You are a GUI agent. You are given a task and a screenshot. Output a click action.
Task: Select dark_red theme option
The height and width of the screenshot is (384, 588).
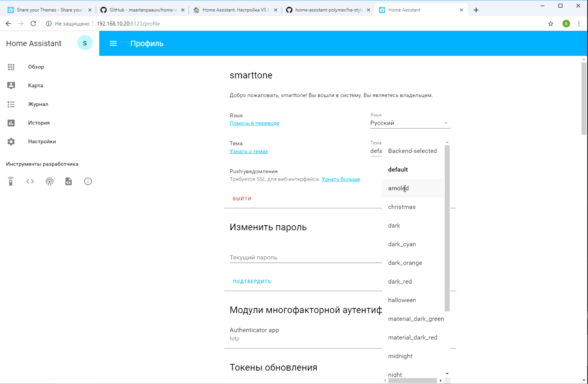click(412, 281)
